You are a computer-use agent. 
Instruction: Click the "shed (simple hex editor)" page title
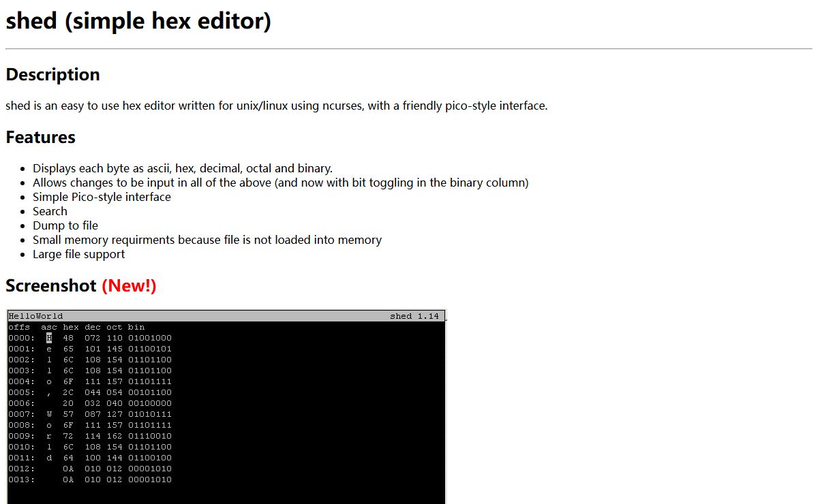click(138, 20)
